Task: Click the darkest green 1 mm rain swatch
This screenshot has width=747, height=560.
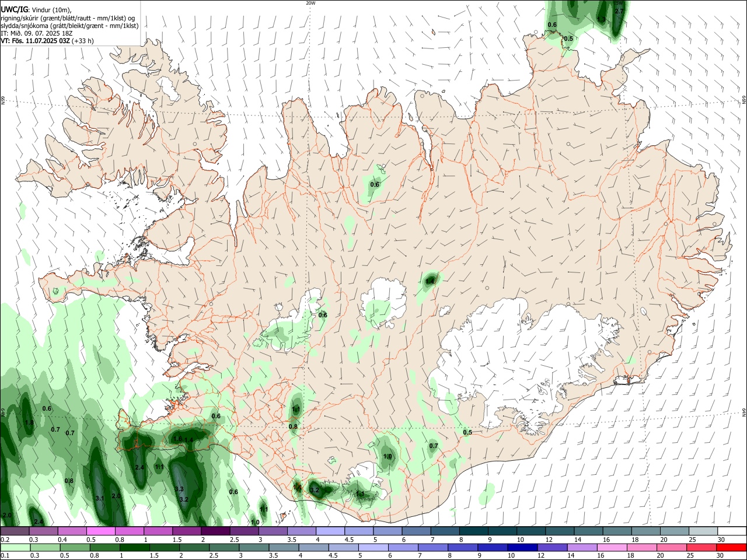Action: tap(135, 547)
